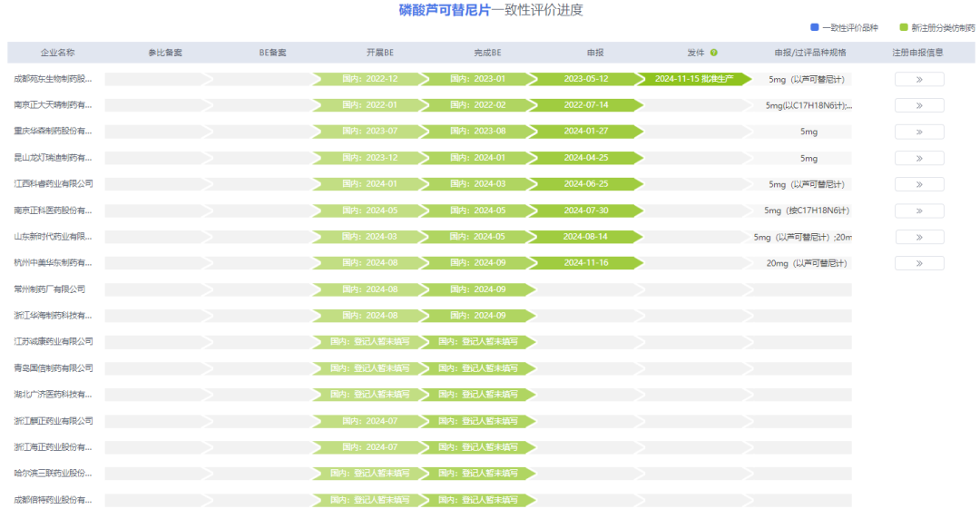The height and width of the screenshot is (509, 980).
Task: Click the 国内: 2024-03 完成BE cell
Action: (x=478, y=184)
